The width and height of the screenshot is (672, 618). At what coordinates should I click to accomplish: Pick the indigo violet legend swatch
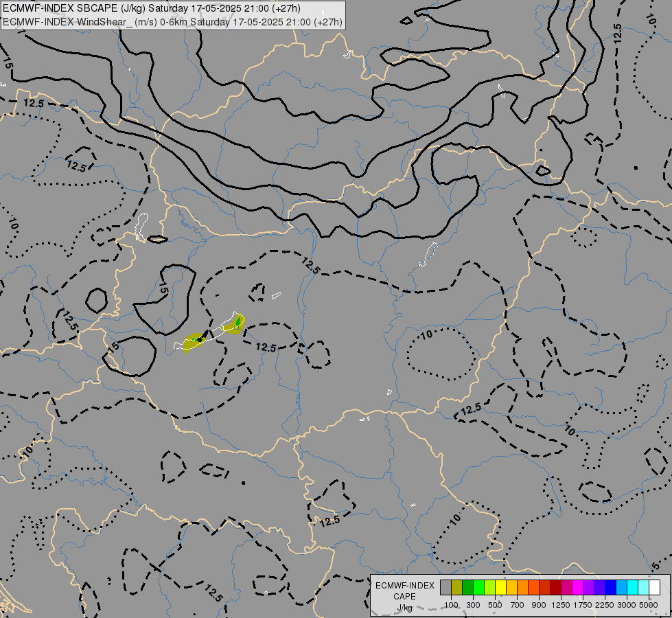(x=600, y=588)
